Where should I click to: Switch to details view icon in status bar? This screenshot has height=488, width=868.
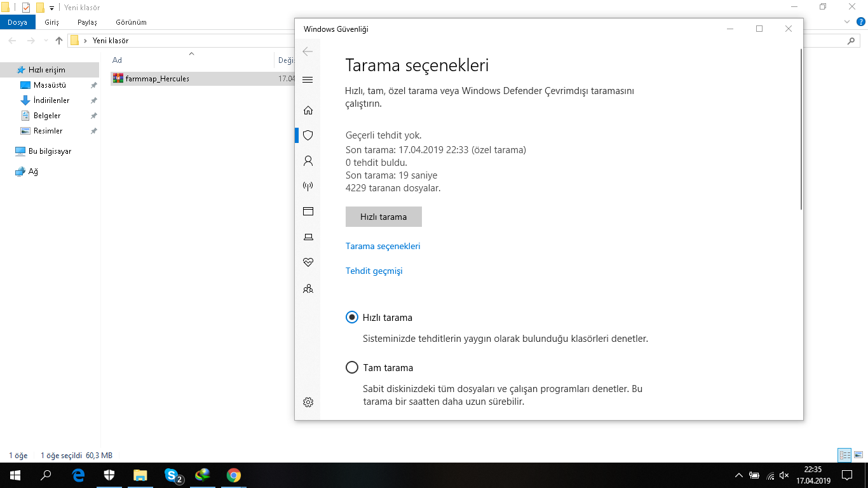click(x=844, y=455)
